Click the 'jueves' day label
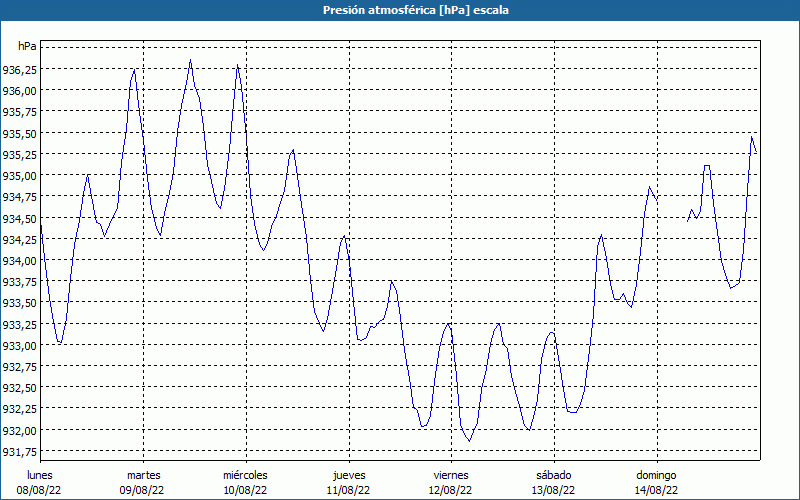Image resolution: width=800 pixels, height=500 pixels. [x=349, y=475]
